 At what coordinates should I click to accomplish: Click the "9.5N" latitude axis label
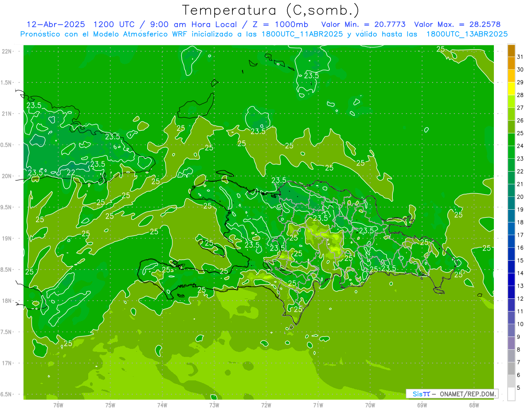[x=6, y=207]
